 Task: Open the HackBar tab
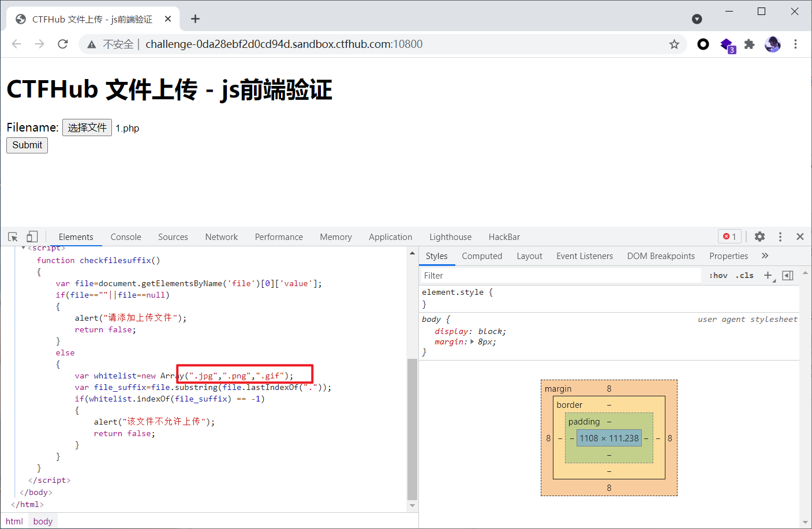pos(504,237)
